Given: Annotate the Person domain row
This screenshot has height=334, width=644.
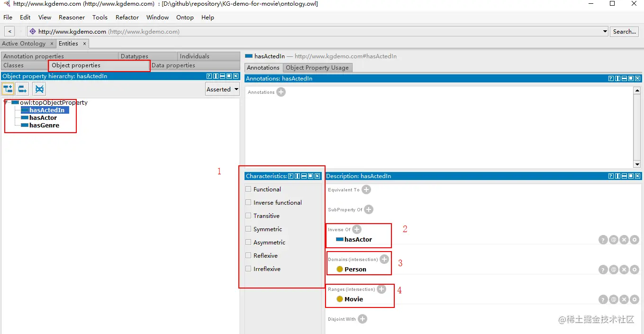Looking at the screenshot, I should point(614,270).
